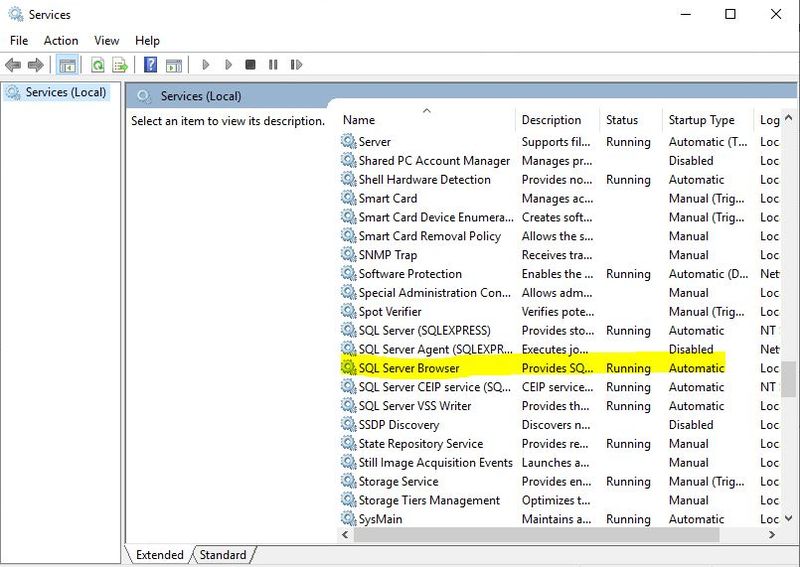The width and height of the screenshot is (800, 567).
Task: Switch to the Standard tab
Action: point(222,555)
